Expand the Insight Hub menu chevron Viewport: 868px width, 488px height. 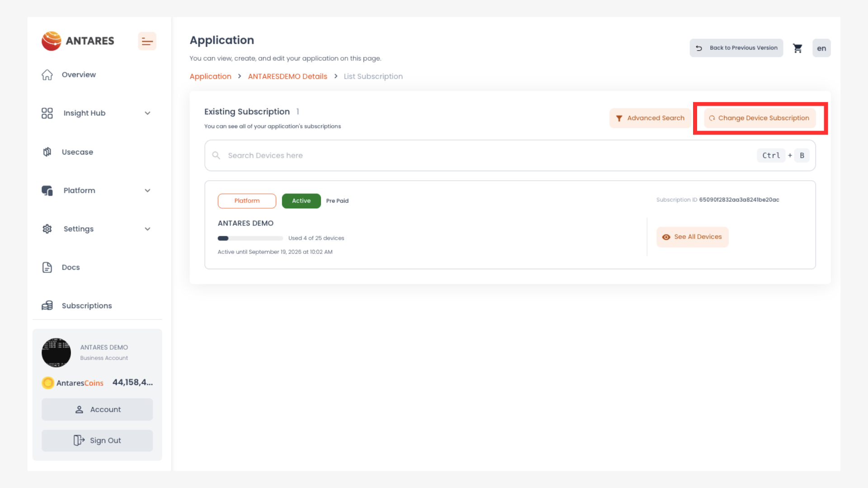(x=147, y=113)
